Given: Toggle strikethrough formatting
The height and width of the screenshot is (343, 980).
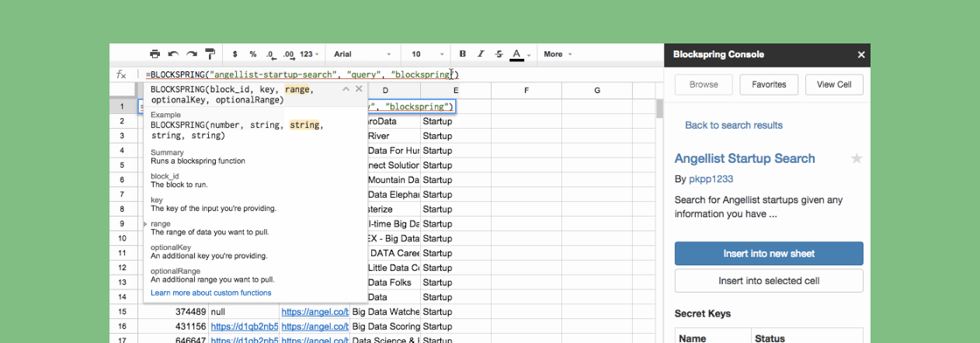Looking at the screenshot, I should click(499, 54).
